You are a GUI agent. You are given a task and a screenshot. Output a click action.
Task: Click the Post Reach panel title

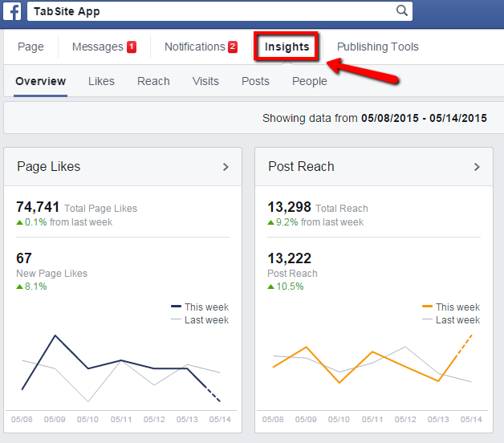(x=301, y=167)
